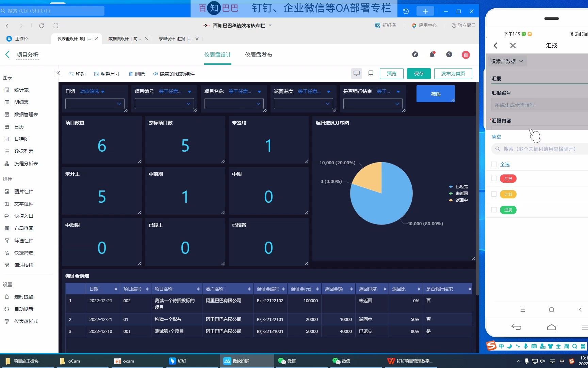The width and height of the screenshot is (588, 368).
Task: Click the 清空 link on phone
Action: tap(496, 137)
